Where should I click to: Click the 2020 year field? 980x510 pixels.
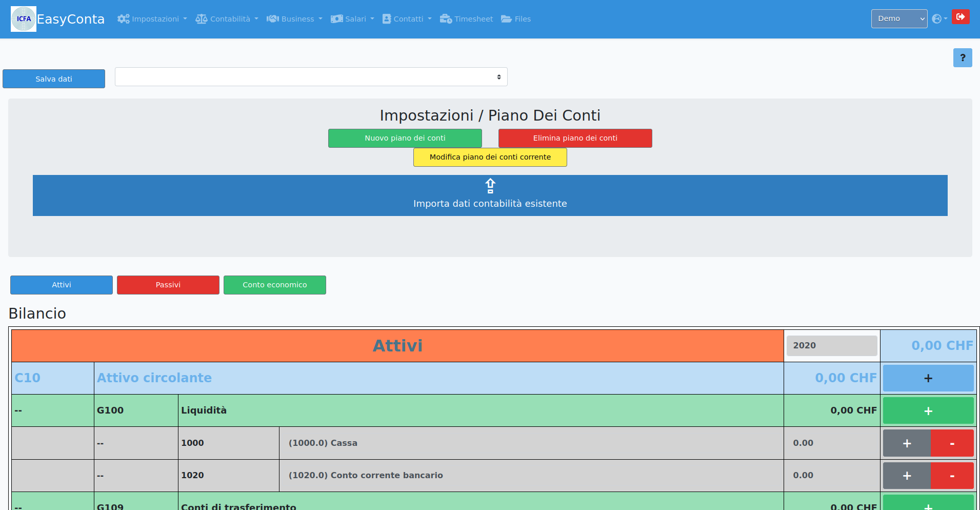832,346
